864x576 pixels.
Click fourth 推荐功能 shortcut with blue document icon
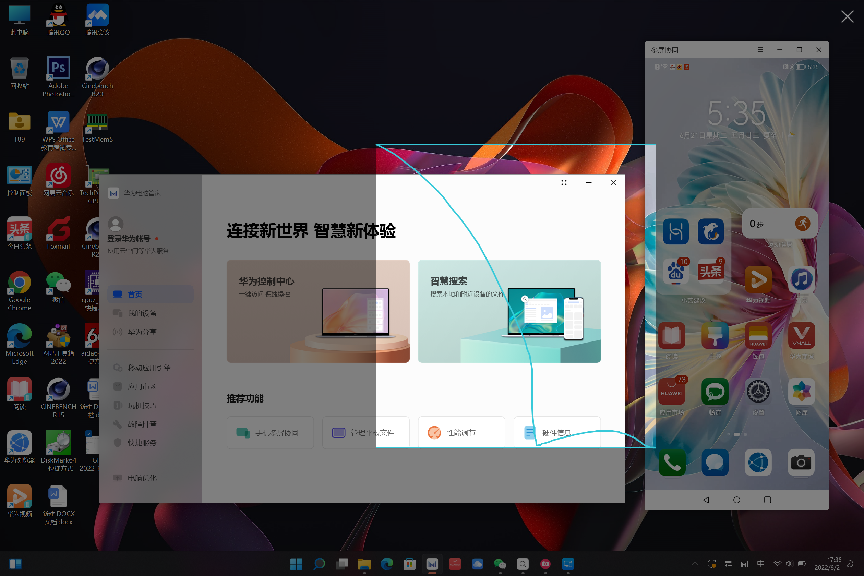[x=557, y=433]
